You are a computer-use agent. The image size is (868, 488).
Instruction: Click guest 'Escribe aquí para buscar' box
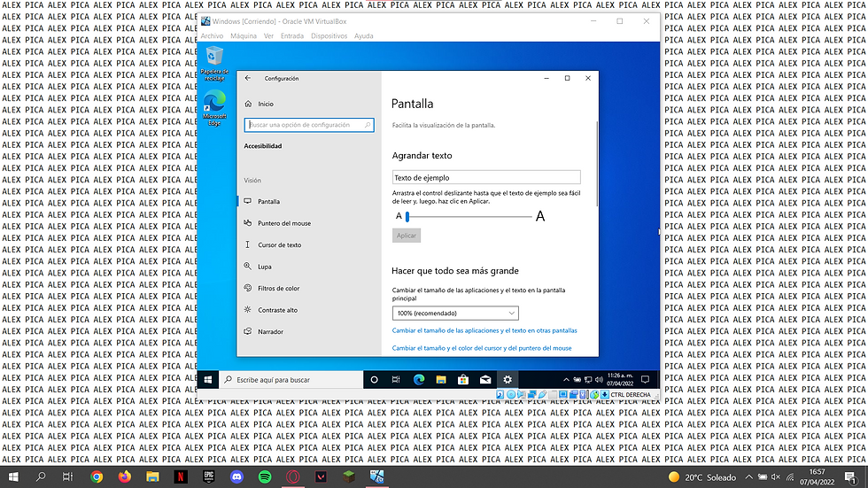click(x=291, y=380)
